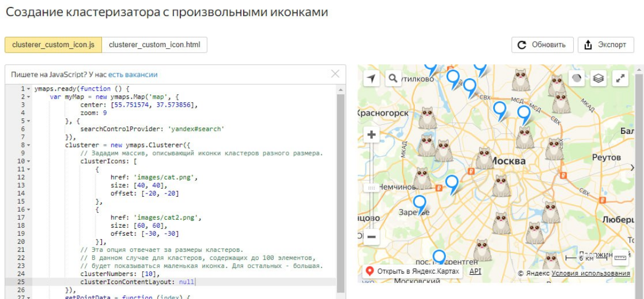Click the blue placemark at Заречье
Screen dimensions: 644x299
pyautogui.click(x=420, y=205)
